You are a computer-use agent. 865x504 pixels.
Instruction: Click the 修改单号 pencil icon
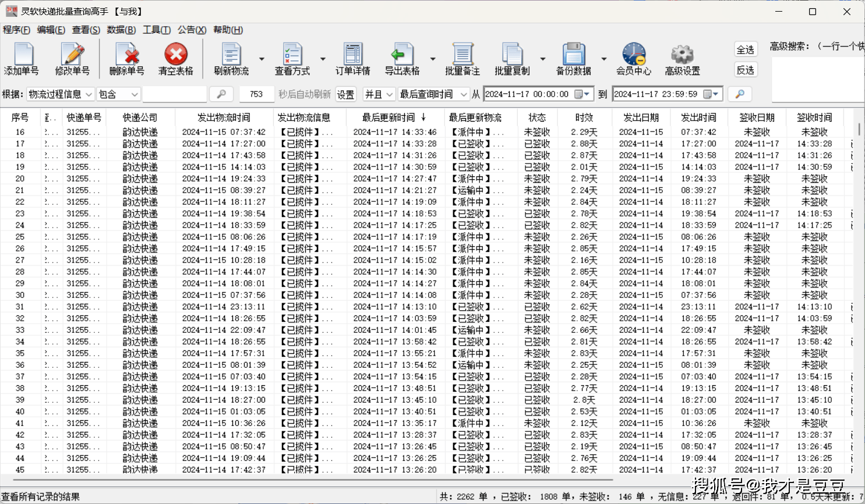click(72, 55)
